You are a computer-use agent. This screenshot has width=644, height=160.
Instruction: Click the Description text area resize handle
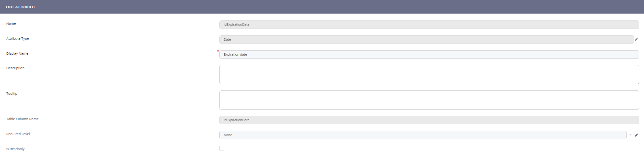coord(638,83)
